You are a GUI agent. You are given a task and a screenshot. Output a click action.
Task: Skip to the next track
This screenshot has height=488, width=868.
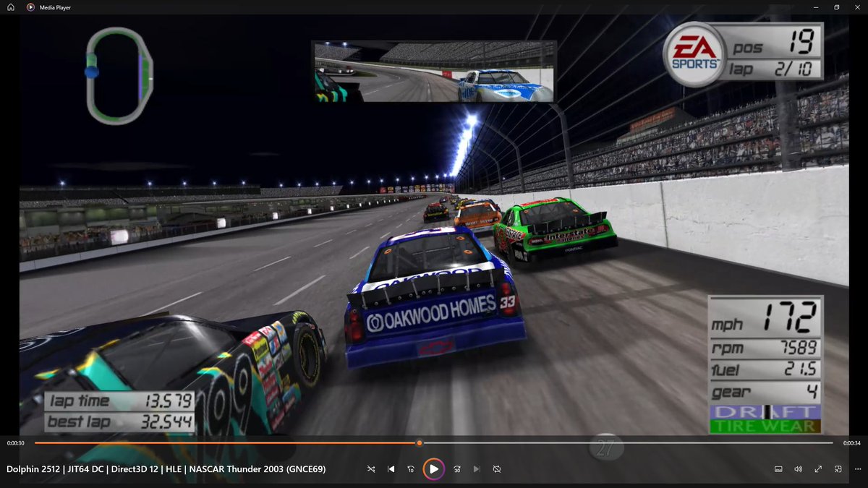coord(477,469)
